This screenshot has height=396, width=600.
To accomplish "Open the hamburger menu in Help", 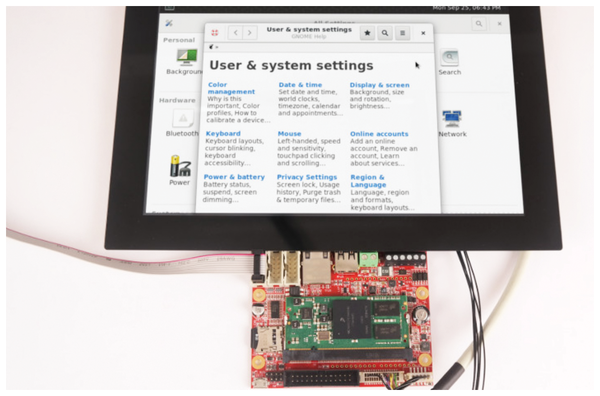I will 403,33.
